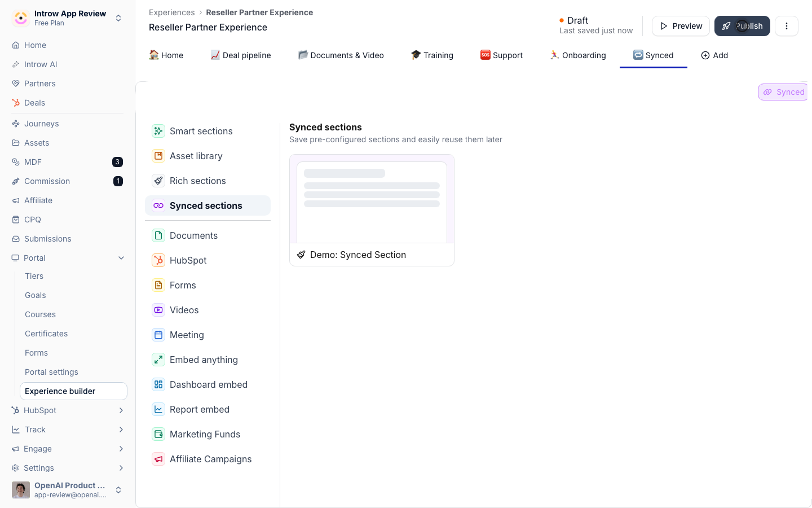Open Commission in the sidebar
This screenshot has width=812, height=508.
tap(68, 181)
